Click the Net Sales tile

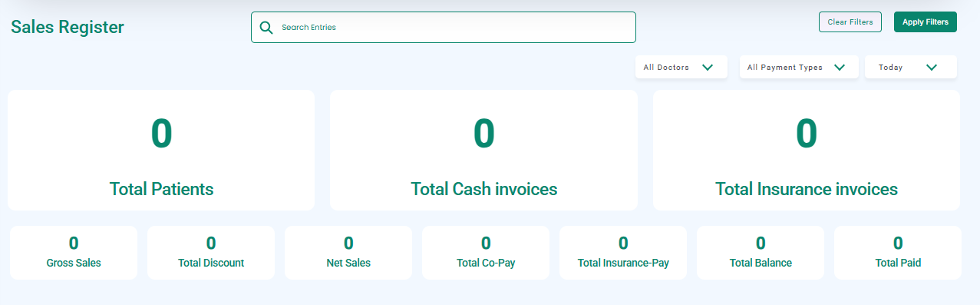(348, 253)
